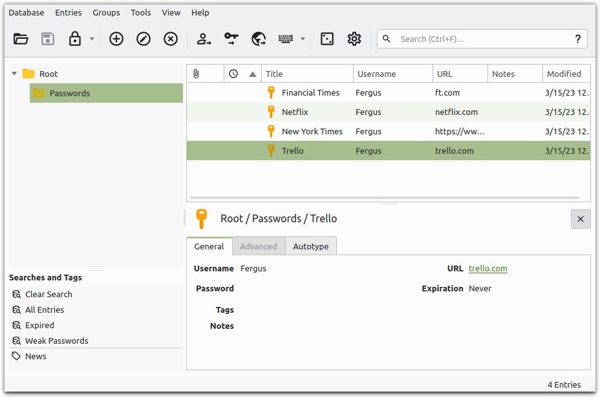Sort entries by Modified column
The height and width of the screenshot is (398, 600).
(x=566, y=74)
